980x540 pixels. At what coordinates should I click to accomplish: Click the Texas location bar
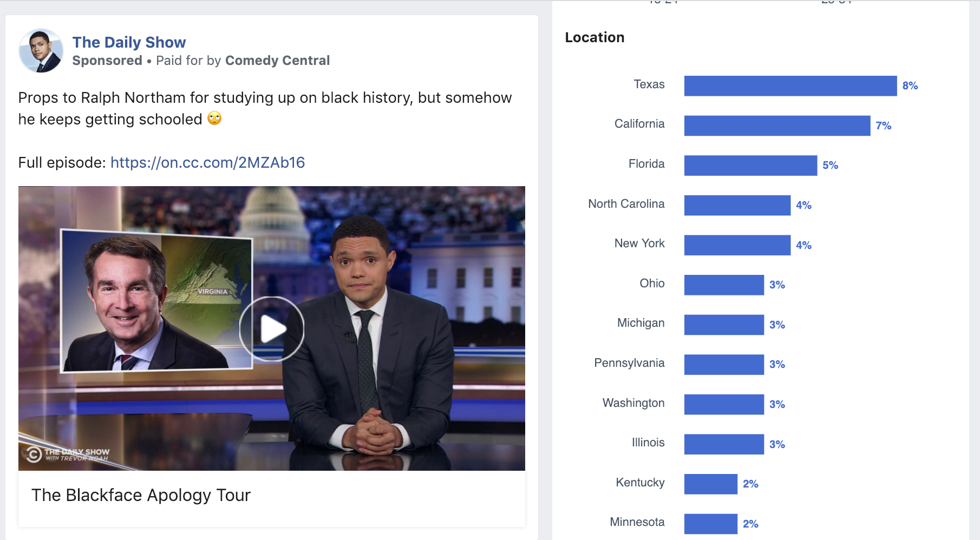(790, 85)
